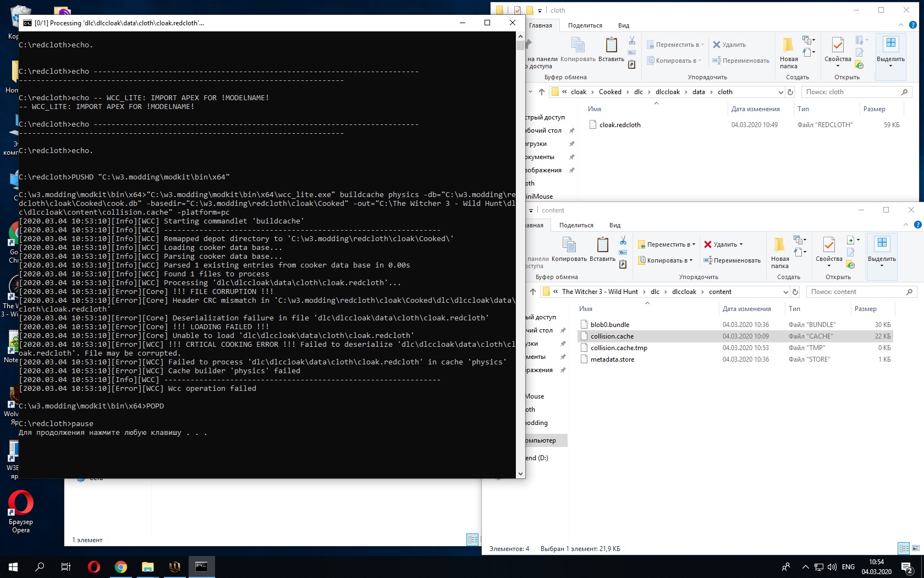
Task: Open Поделиться tab in content window
Action: [576, 225]
